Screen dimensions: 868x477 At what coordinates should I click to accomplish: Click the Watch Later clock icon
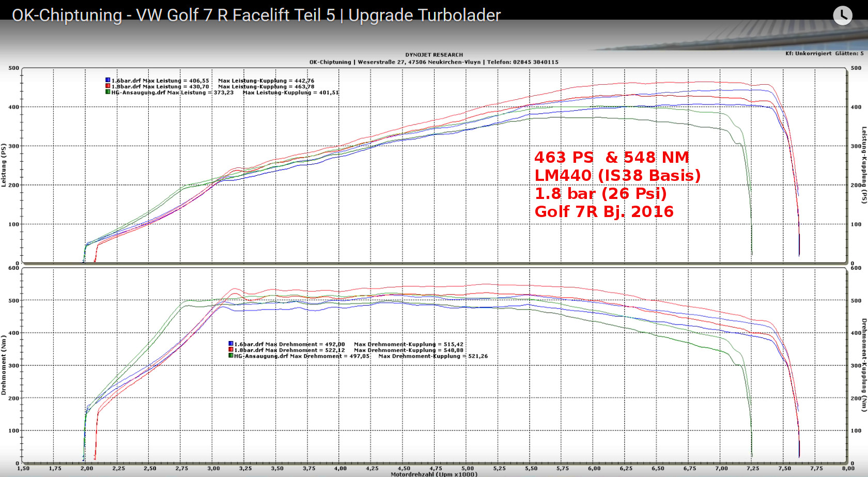tap(843, 15)
